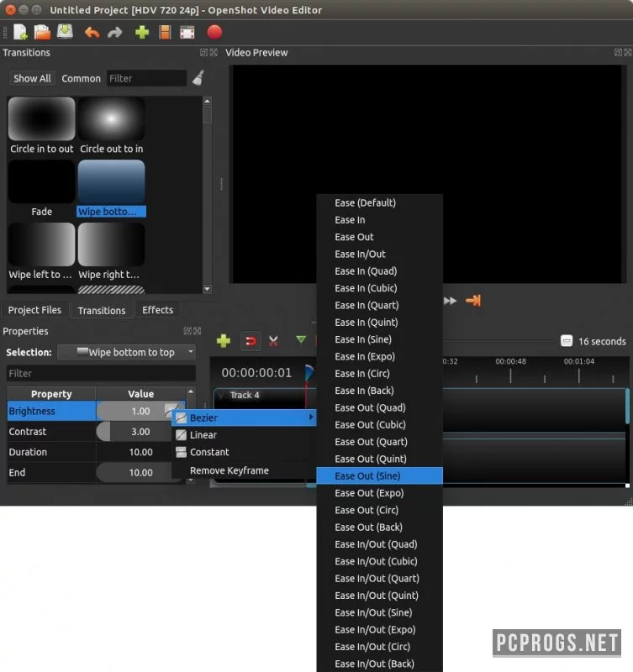Screen dimensions: 633x672
Task: Import files with green plus toolbar icon
Action: pos(142,32)
